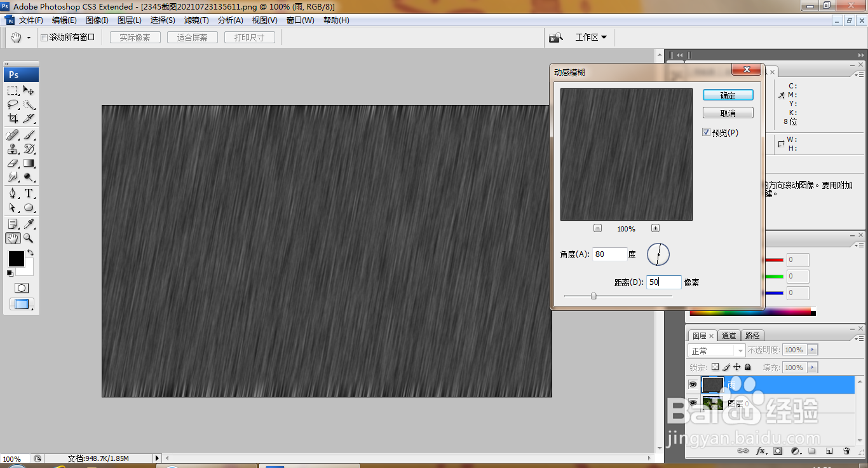Screen dimensions: 868x468
Task: Select the Gradient tool
Action: (x=29, y=163)
